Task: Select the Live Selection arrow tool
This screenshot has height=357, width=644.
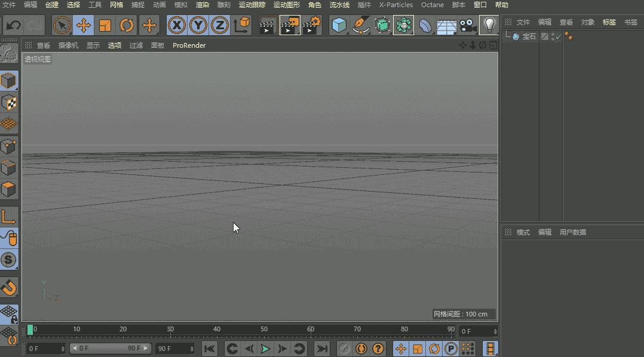Action: [x=63, y=25]
